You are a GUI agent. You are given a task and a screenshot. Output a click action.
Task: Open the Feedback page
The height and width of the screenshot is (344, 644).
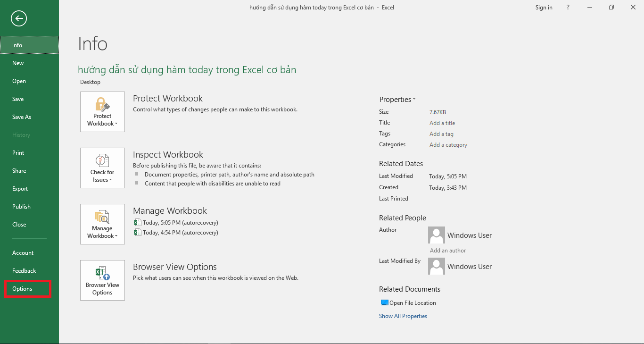pos(29,271)
